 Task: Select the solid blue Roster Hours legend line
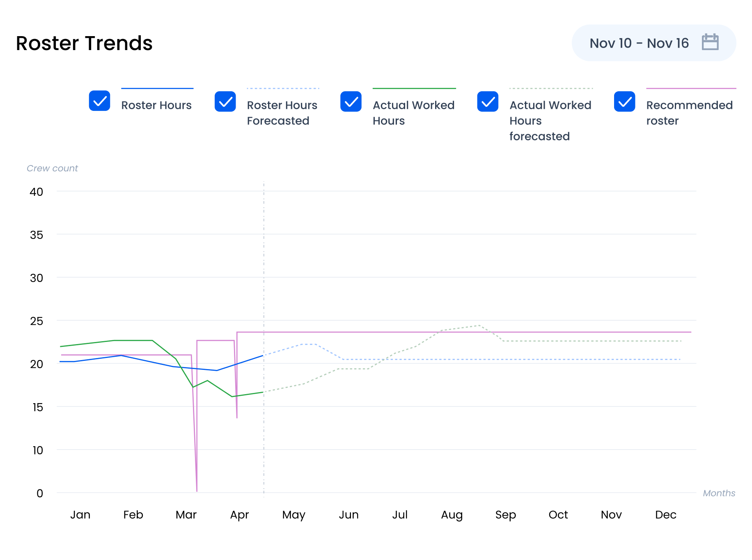pos(157,88)
